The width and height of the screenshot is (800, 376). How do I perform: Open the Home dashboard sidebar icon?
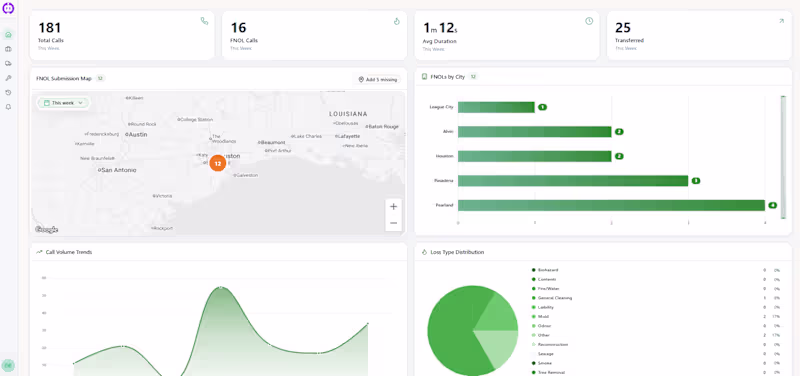(x=8, y=35)
